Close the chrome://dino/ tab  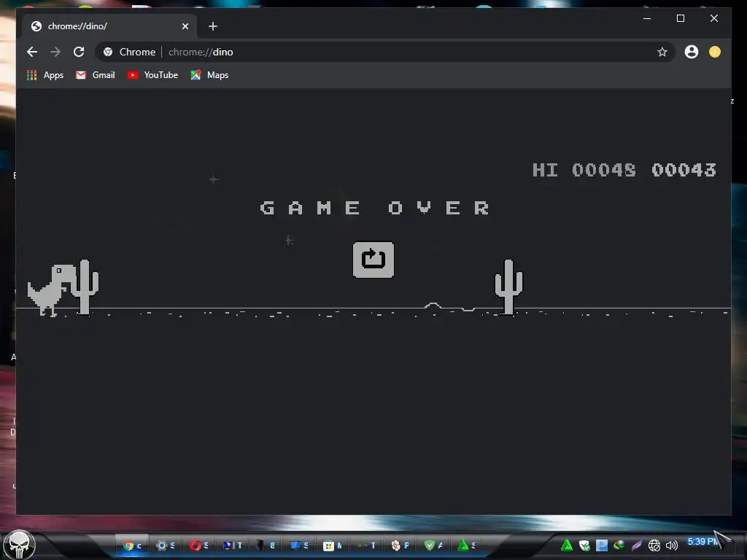coord(185,26)
